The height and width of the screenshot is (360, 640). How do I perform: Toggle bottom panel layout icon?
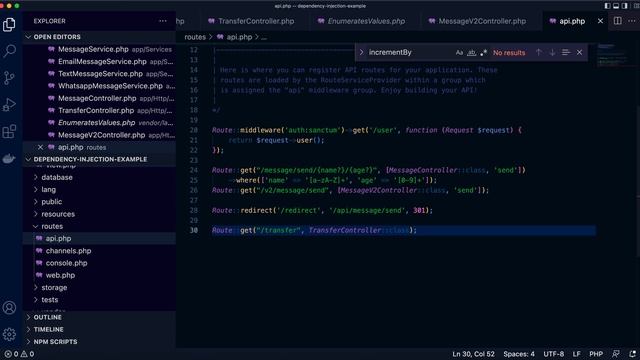tap(616, 6)
